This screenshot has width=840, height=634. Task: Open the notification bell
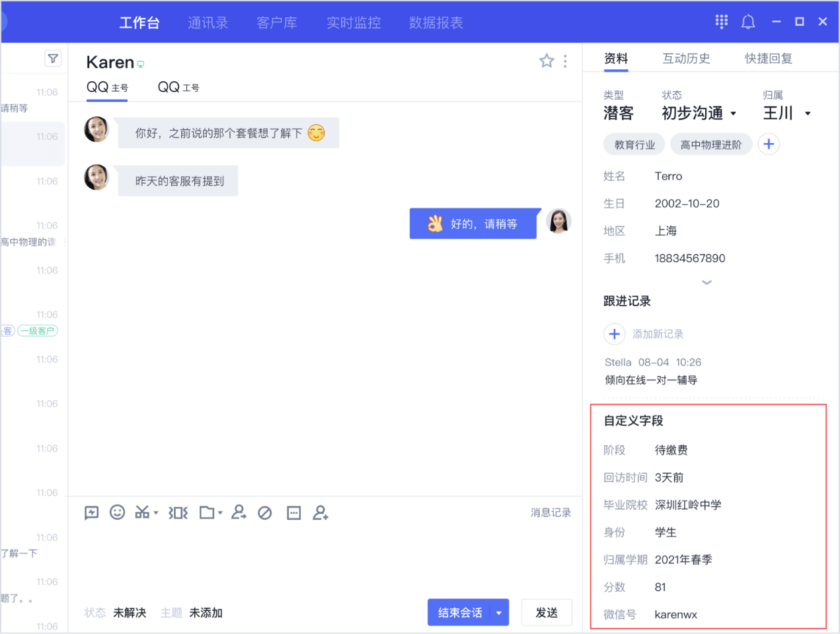tap(748, 22)
